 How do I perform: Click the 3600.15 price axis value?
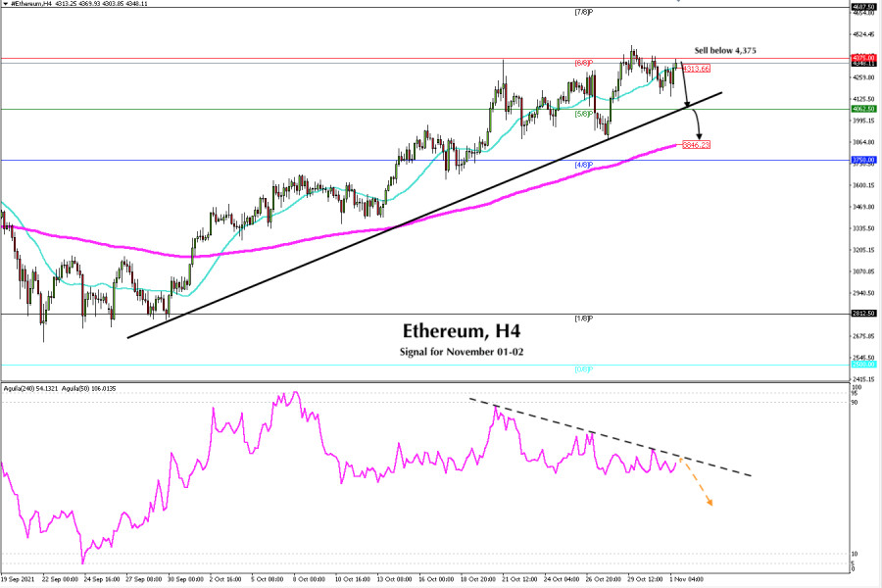click(x=863, y=185)
